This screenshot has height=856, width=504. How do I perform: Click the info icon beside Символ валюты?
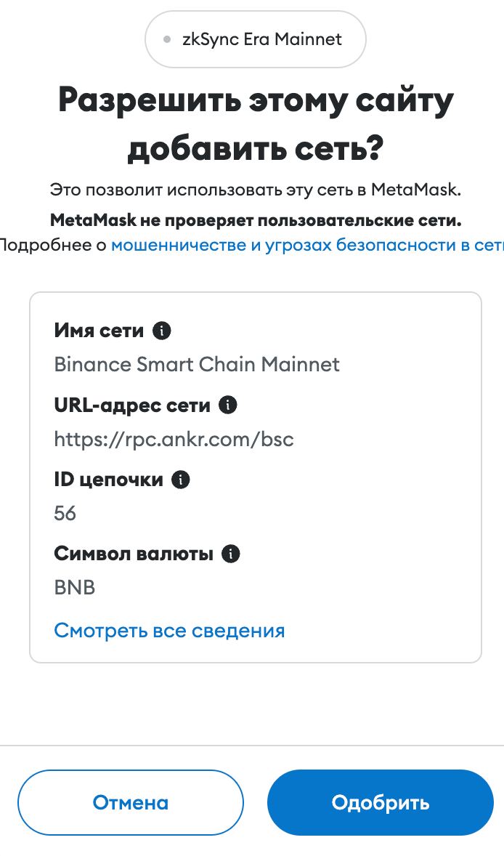pos(231,554)
